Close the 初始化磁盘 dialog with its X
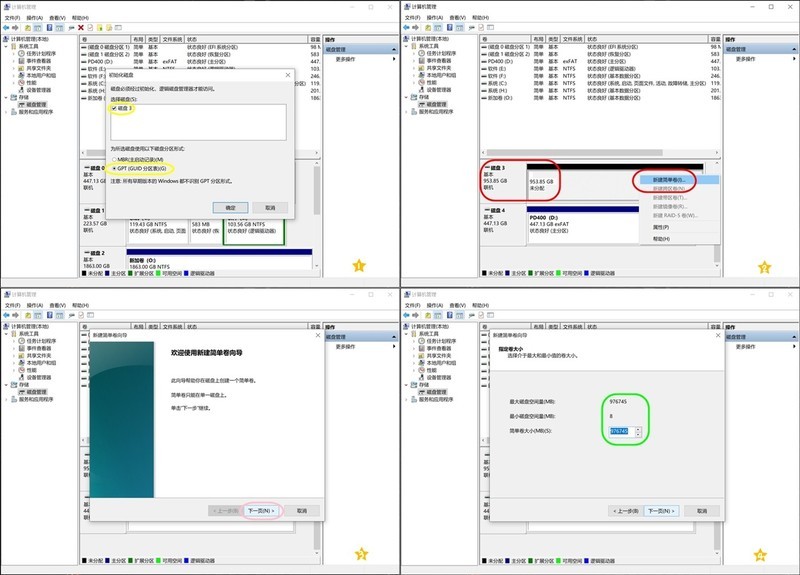This screenshot has height=575, width=800. click(288, 75)
